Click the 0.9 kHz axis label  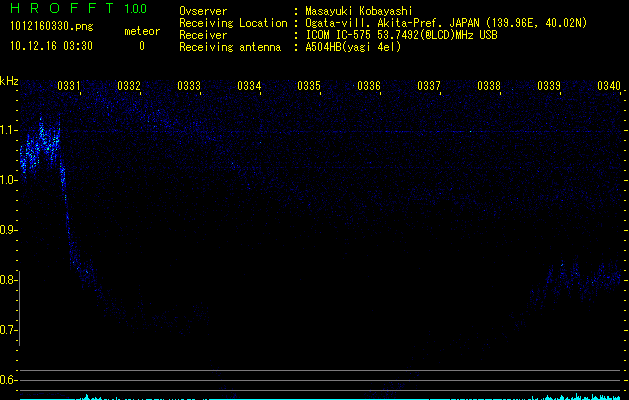point(7,230)
